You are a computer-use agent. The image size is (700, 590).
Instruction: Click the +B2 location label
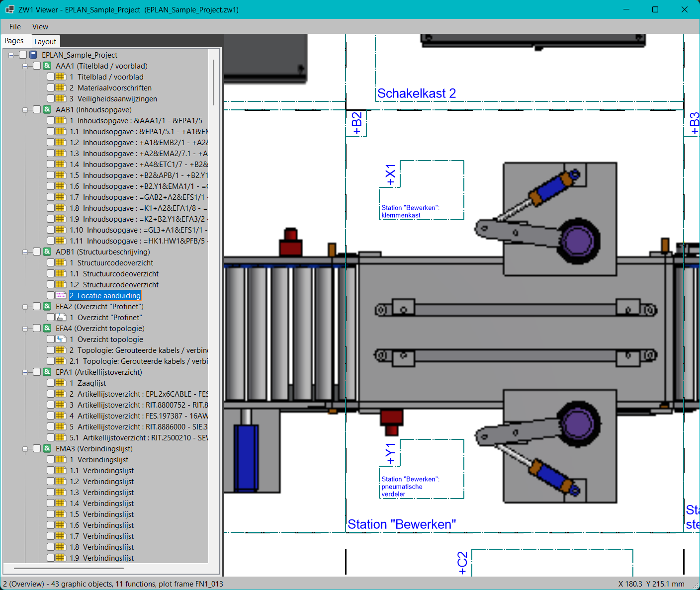click(356, 123)
